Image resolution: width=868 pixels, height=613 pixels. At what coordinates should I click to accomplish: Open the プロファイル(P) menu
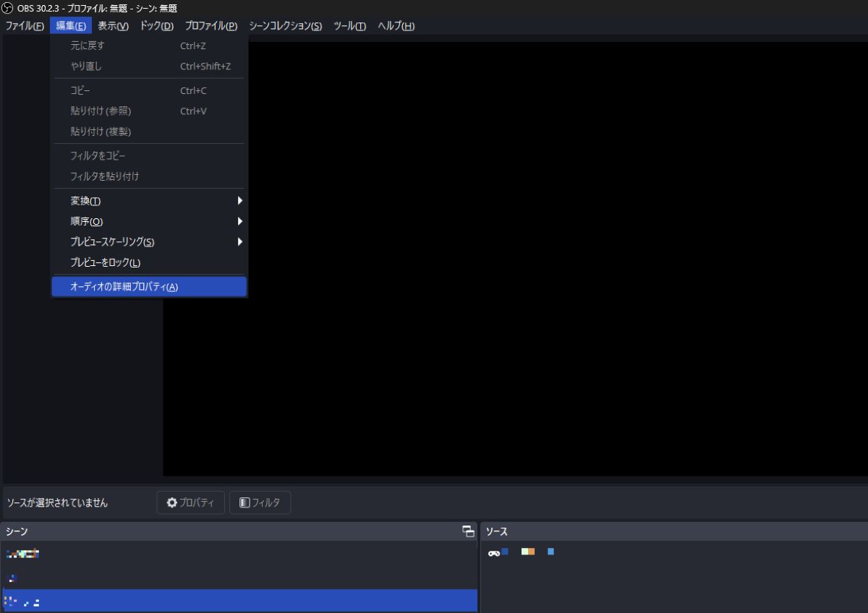point(210,26)
